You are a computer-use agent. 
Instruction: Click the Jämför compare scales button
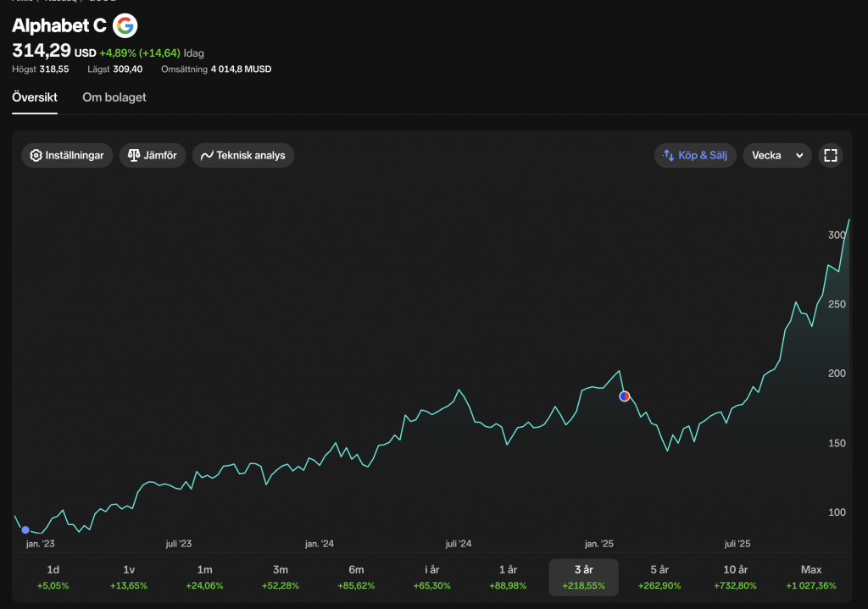[x=153, y=155]
